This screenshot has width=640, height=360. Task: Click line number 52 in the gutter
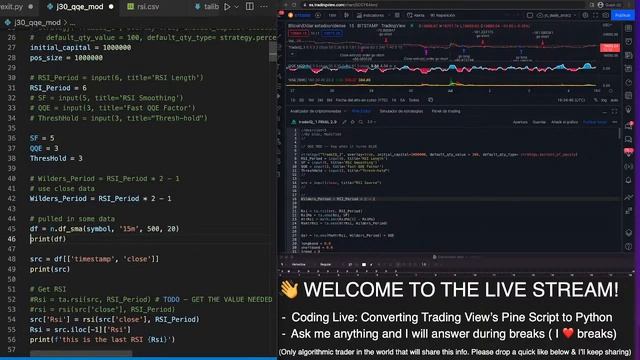(11, 299)
